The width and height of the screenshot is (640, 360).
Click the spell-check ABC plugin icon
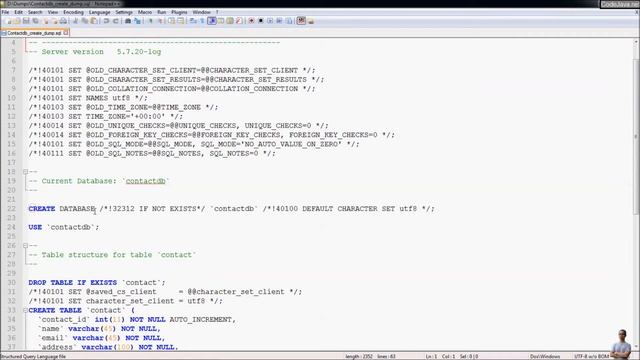tap(301, 21)
